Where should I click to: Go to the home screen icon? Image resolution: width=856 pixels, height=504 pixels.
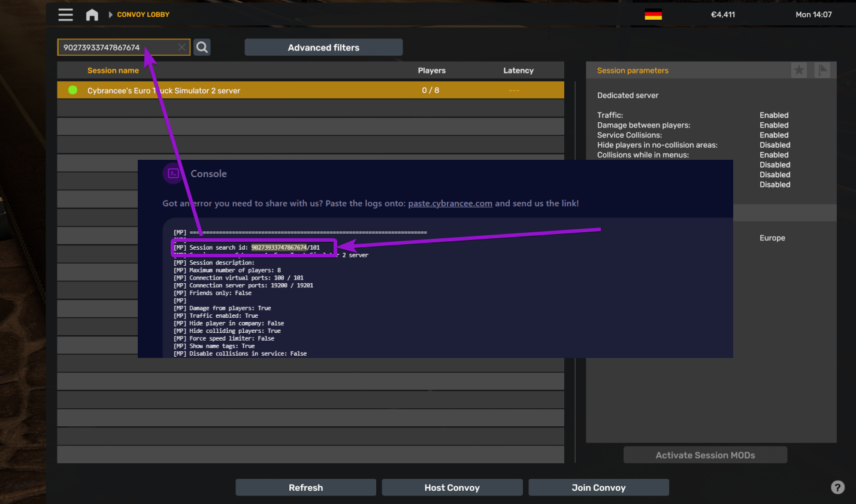[92, 15]
